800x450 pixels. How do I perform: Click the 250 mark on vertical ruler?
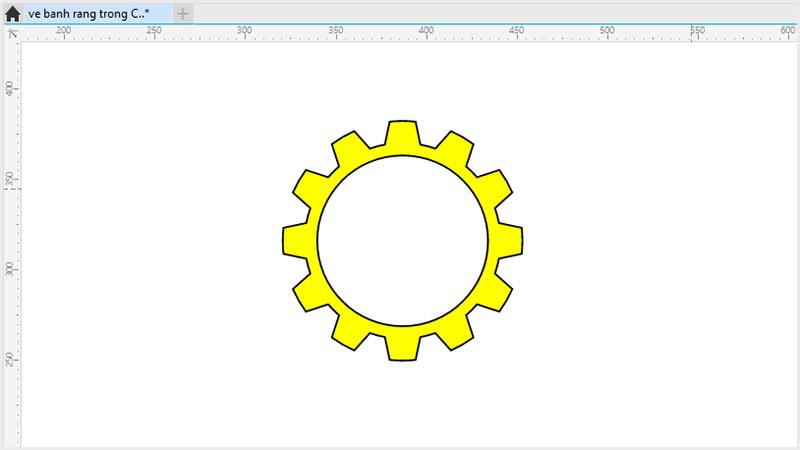coord(11,359)
